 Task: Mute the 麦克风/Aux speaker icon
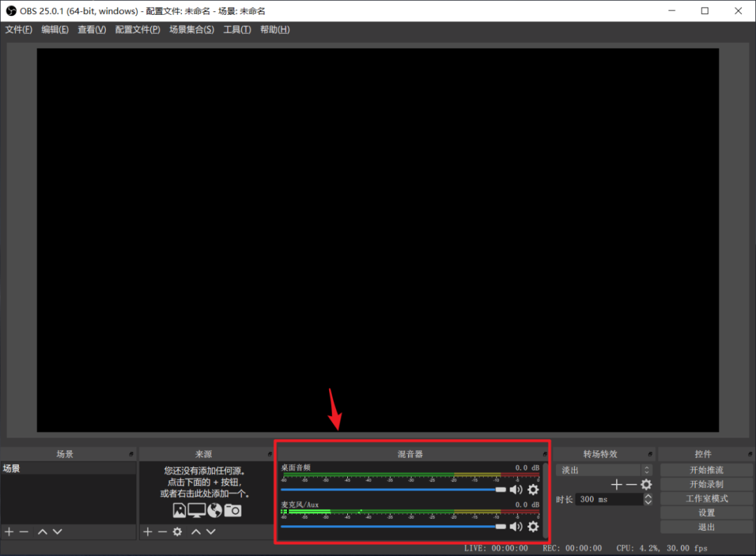(516, 526)
